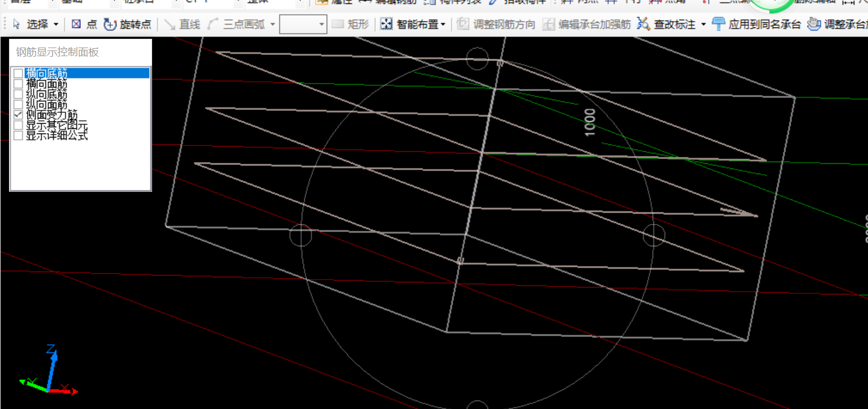Pick the 直线 line drawing tool
The height and width of the screenshot is (409, 868).
coord(182,25)
